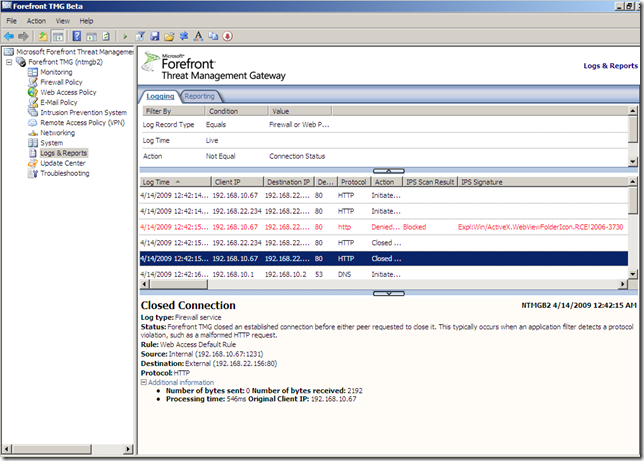This screenshot has height=461, width=644.
Task: Click the Copy results toolbar icon
Action: pos(213,36)
